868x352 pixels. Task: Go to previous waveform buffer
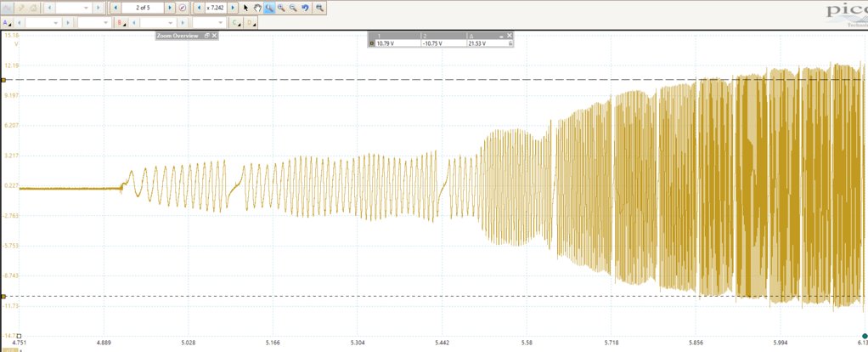pyautogui.click(x=116, y=8)
